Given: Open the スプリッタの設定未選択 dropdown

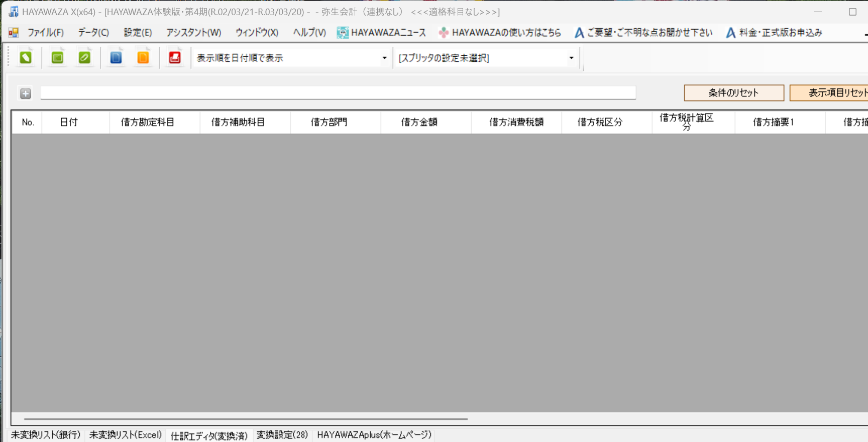Looking at the screenshot, I should (x=571, y=58).
